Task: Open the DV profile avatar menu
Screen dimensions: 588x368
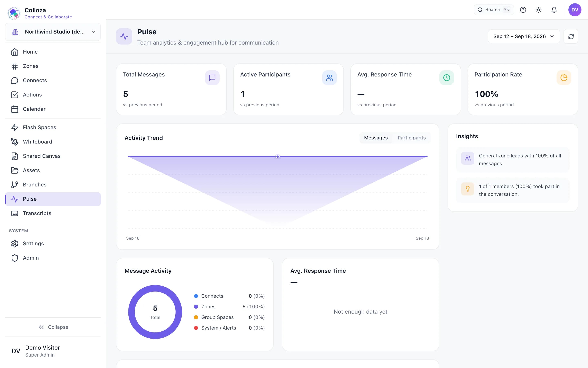Action: point(575,10)
